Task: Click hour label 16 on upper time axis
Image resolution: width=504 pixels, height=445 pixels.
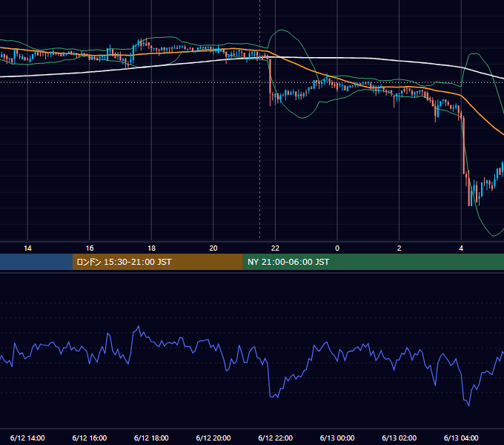Action: point(90,248)
